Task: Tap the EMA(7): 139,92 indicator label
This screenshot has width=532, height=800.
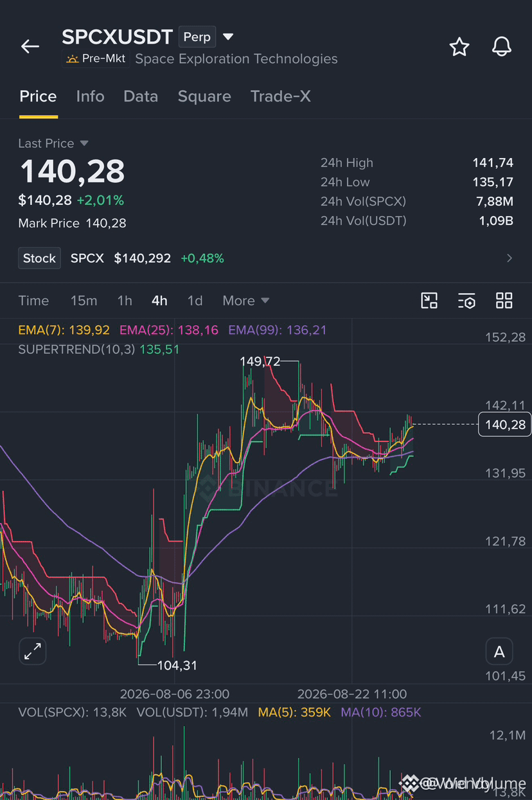Action: tap(64, 330)
